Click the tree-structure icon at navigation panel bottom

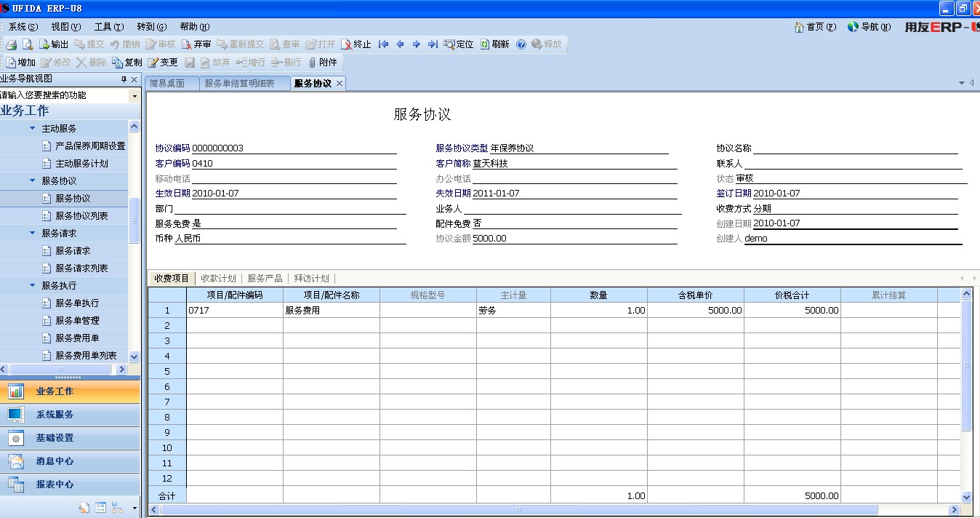[x=117, y=508]
